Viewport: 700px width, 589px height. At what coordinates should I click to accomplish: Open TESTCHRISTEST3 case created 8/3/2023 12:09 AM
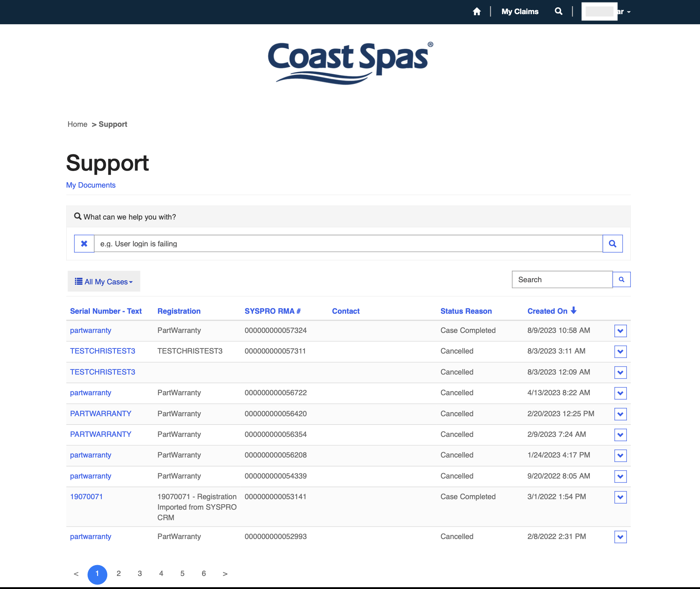click(103, 372)
